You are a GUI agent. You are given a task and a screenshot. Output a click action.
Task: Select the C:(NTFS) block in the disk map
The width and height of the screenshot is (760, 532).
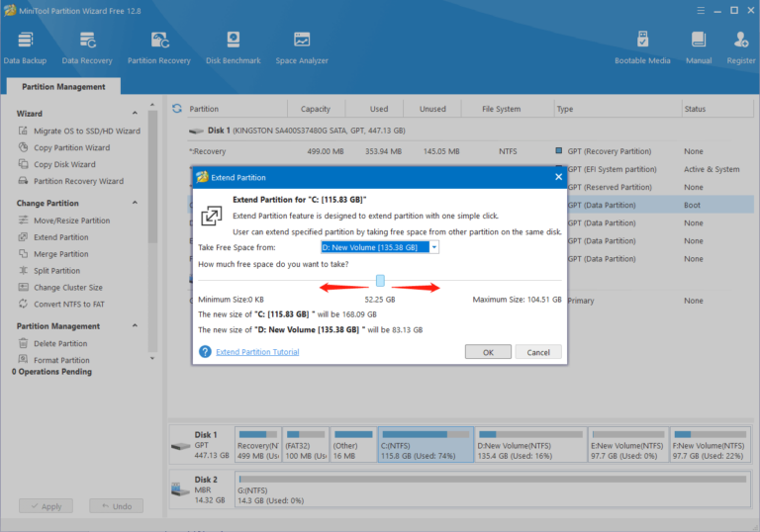point(426,445)
